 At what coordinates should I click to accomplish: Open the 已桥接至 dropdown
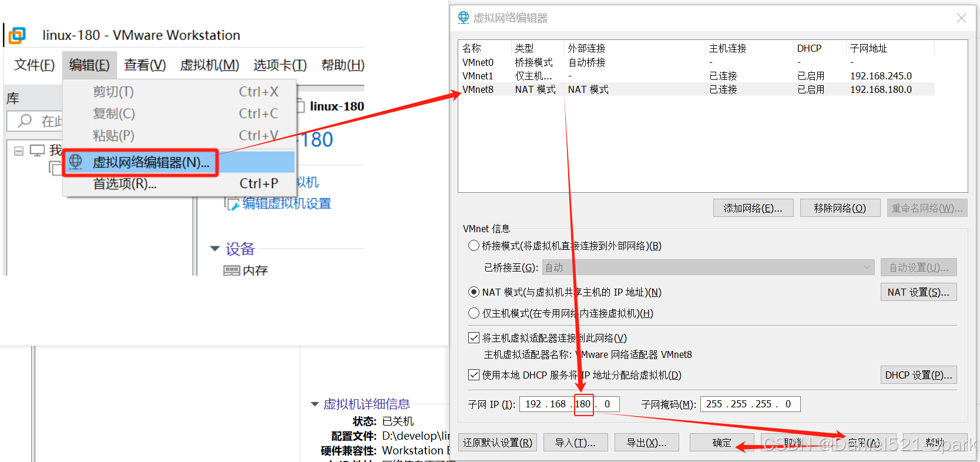(708, 267)
